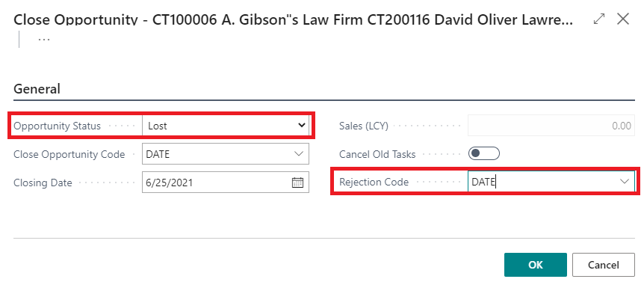Viewport: 644px width, 282px height.
Task: Click the dialog title text
Action: (293, 19)
